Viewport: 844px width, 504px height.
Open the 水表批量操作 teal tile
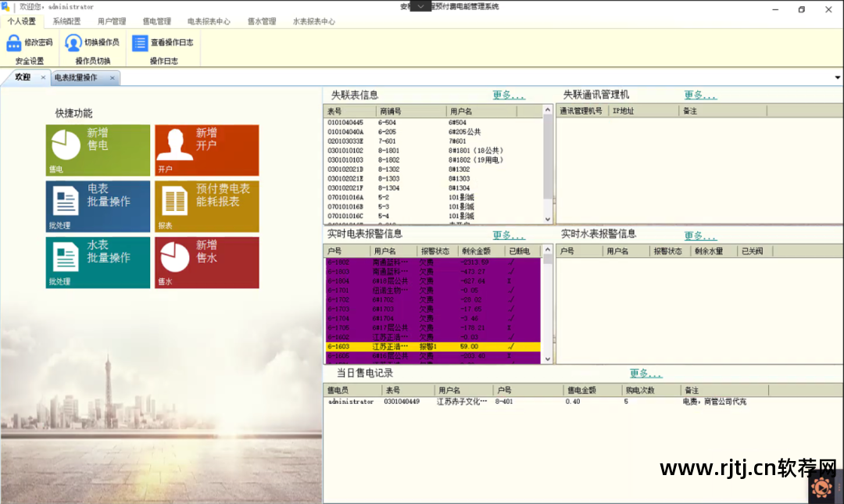[x=98, y=263]
